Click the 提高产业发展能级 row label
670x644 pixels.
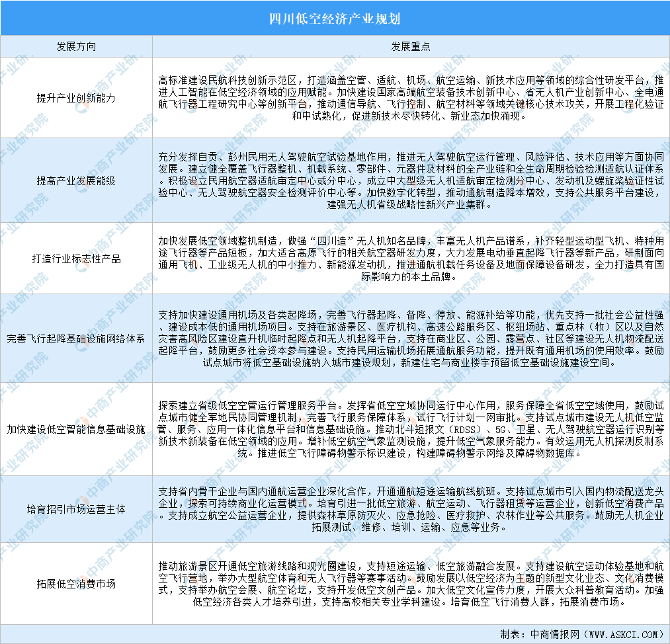pos(76,181)
